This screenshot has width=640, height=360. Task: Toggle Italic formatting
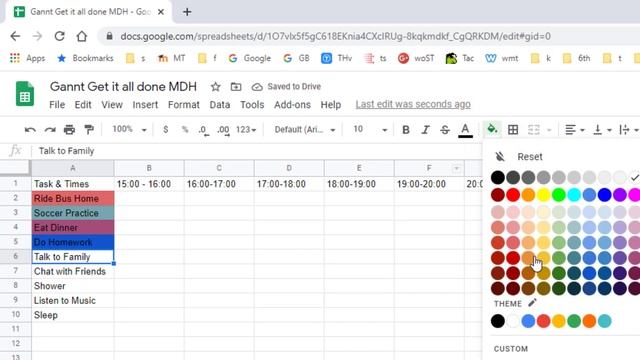(425, 130)
